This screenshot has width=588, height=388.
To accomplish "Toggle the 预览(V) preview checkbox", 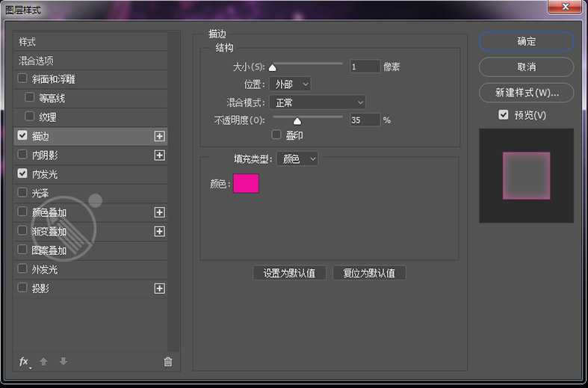I will [504, 115].
